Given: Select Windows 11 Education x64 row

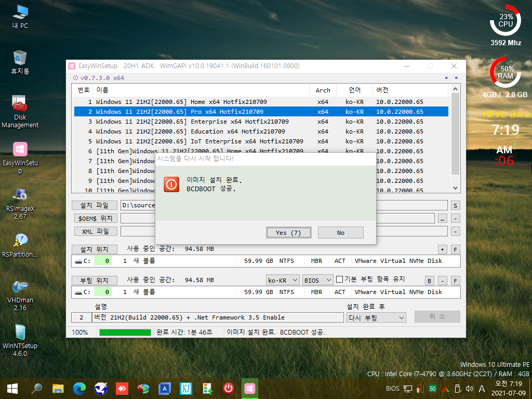Looking at the screenshot, I should pyautogui.click(x=261, y=131).
